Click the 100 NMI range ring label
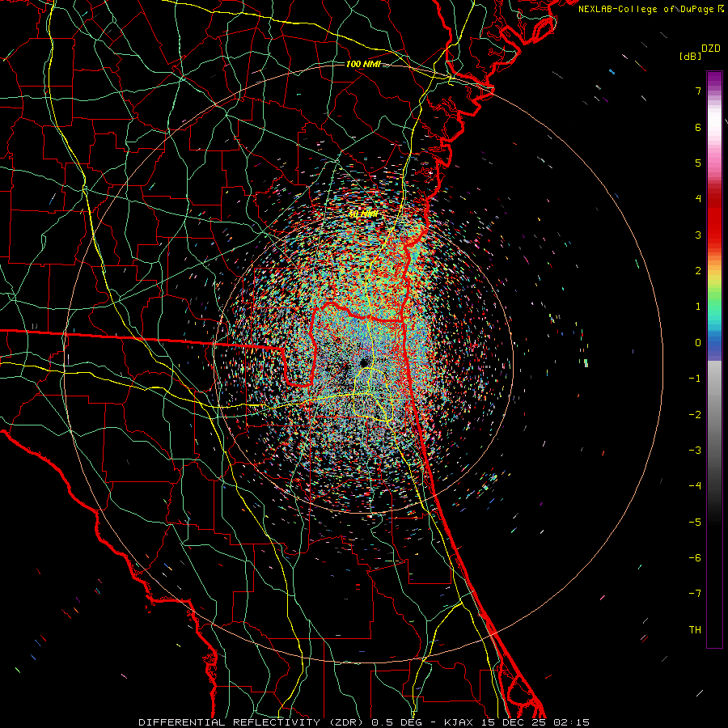 363,64
